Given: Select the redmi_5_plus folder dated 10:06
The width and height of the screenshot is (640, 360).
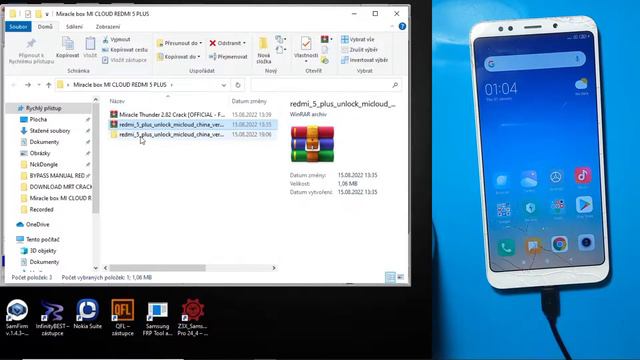Looking at the screenshot, I should 193,134.
